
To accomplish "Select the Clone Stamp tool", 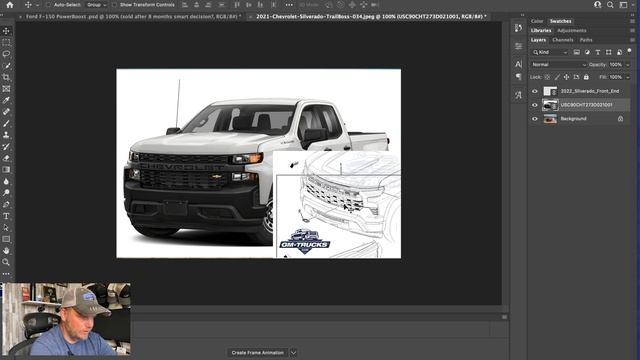I will (6, 135).
